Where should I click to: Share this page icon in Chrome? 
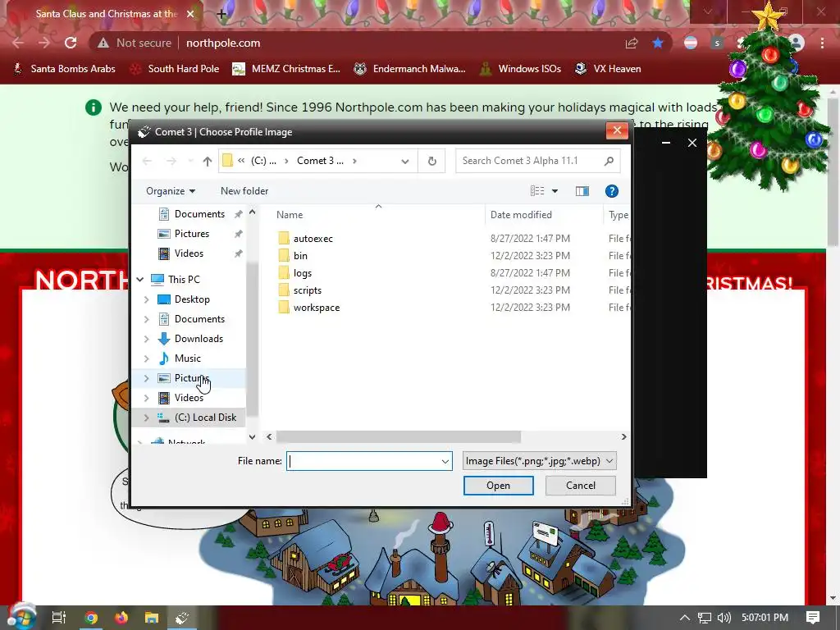(x=632, y=43)
